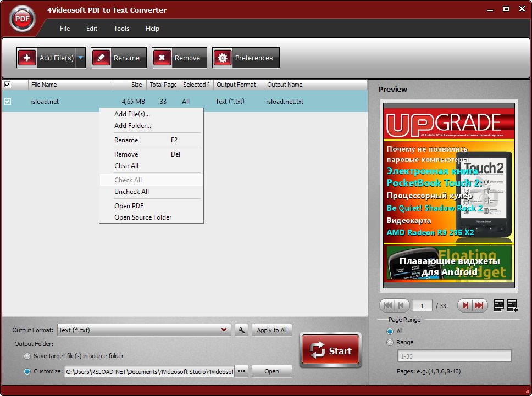The width and height of the screenshot is (532, 396).
Task: Click the Remove toolbar button label
Action: coord(187,58)
